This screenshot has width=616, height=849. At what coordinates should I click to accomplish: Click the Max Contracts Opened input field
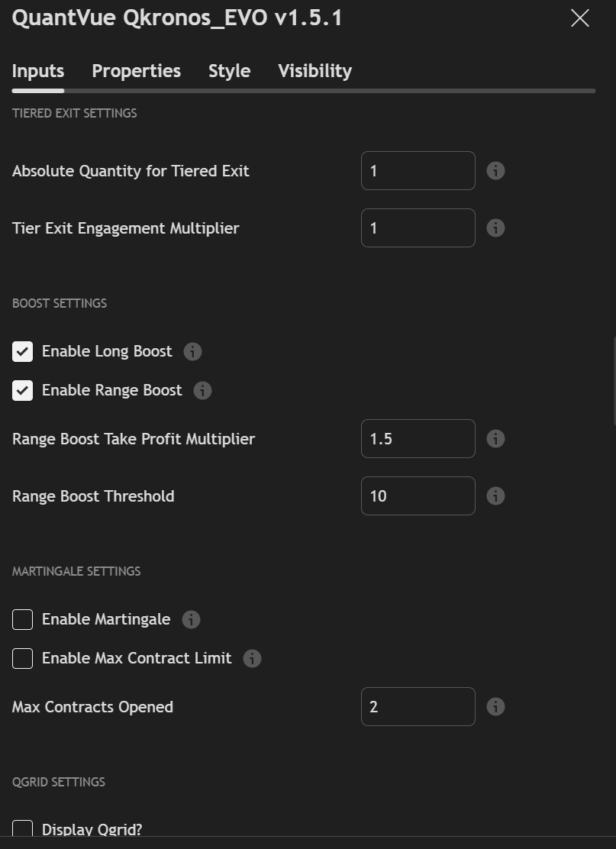coord(418,707)
